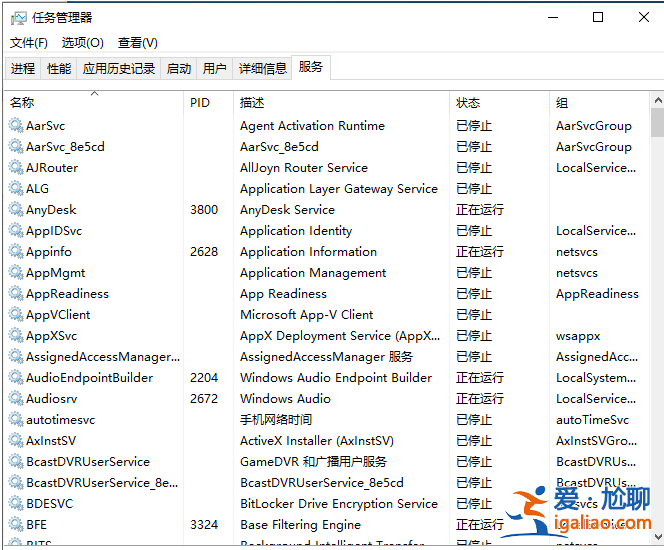The width and height of the screenshot is (664, 550).
Task: Click the gear icon beside AarSvc
Action: click(x=16, y=125)
